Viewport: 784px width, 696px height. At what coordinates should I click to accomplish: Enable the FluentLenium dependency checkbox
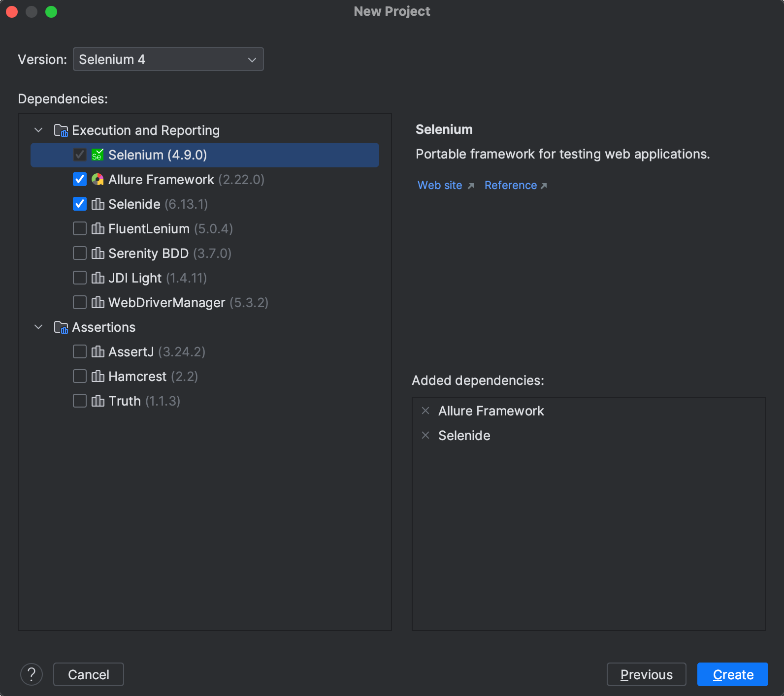[x=80, y=229]
